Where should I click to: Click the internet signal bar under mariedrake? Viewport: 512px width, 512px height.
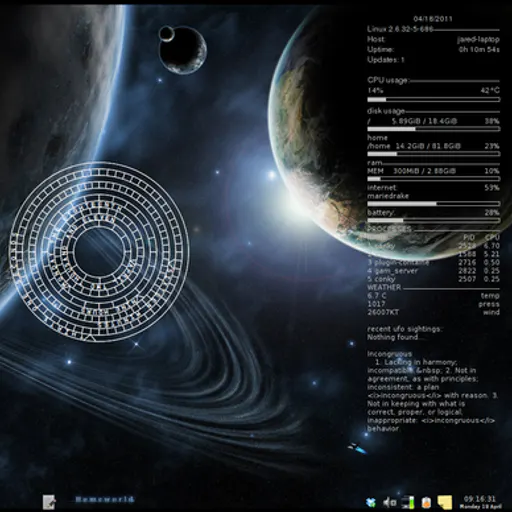point(433,204)
